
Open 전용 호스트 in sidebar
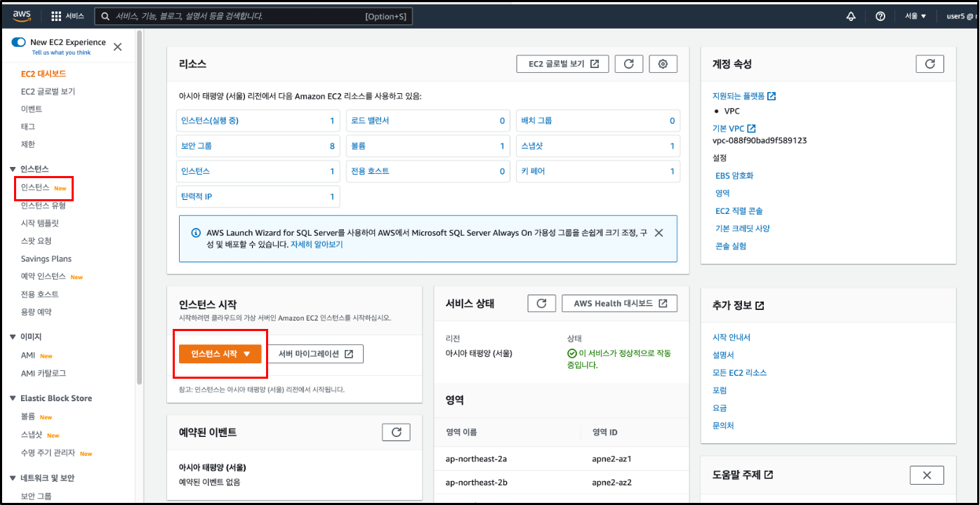tap(40, 294)
